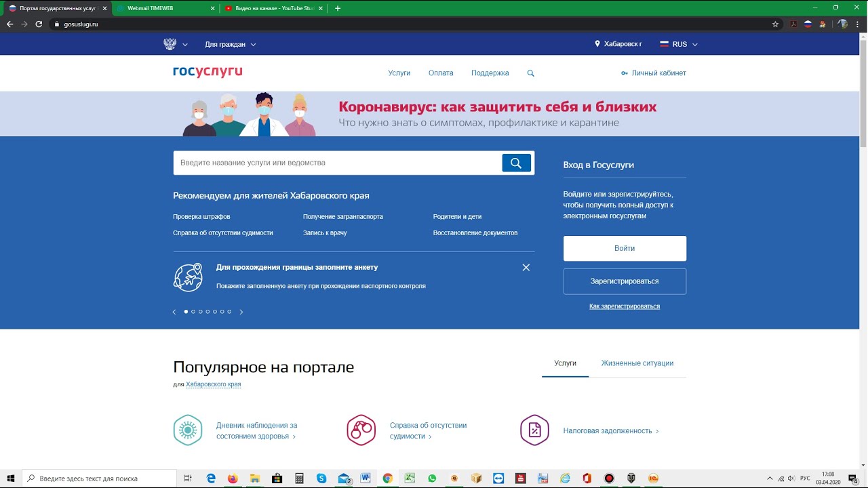The image size is (868, 488).
Task: Open the Adobe Acrobat extension icon
Action: pos(793,24)
